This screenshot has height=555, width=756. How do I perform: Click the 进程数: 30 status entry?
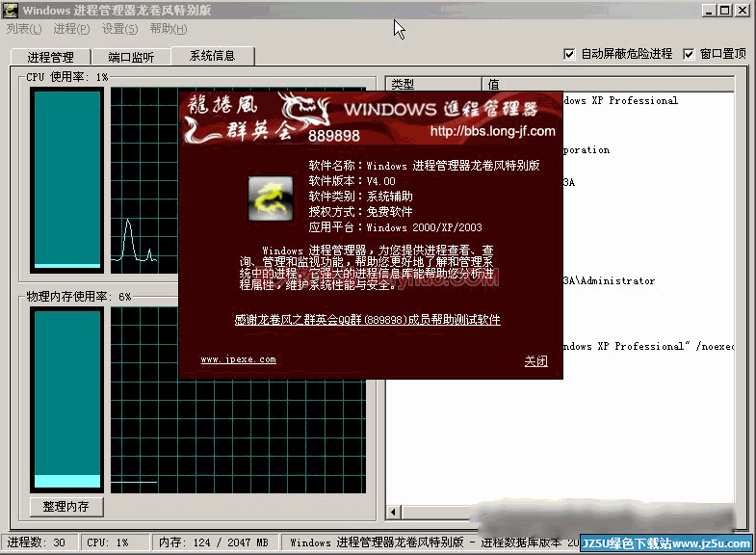click(x=39, y=542)
